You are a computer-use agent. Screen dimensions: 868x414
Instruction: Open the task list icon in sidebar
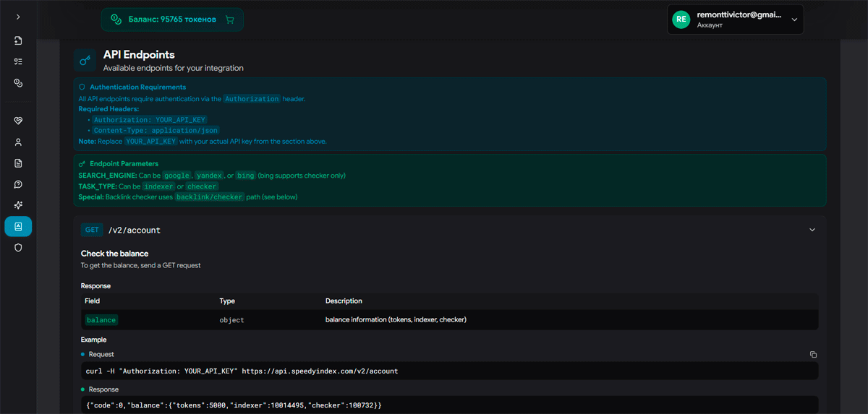pyautogui.click(x=18, y=62)
